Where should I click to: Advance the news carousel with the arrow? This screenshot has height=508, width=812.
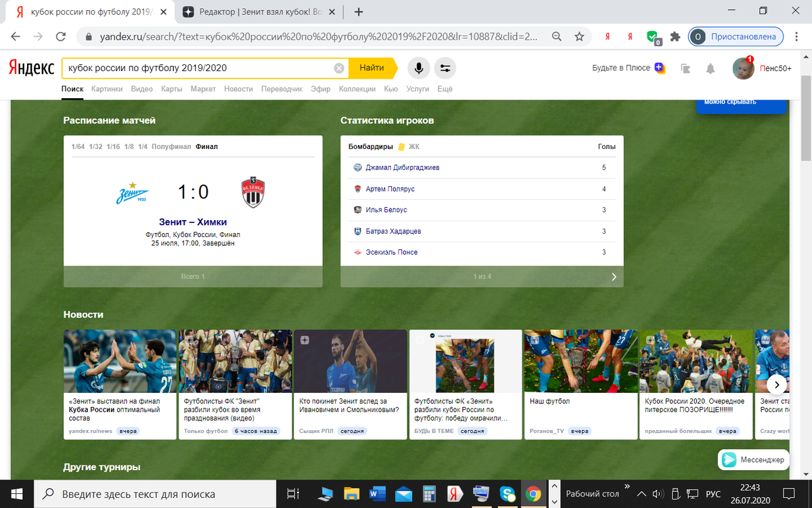click(777, 384)
